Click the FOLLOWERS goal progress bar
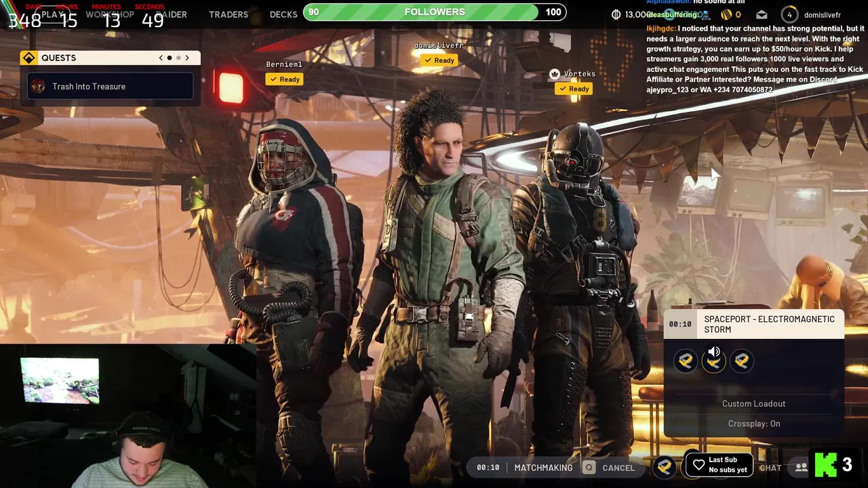This screenshot has width=868, height=488. 435,12
